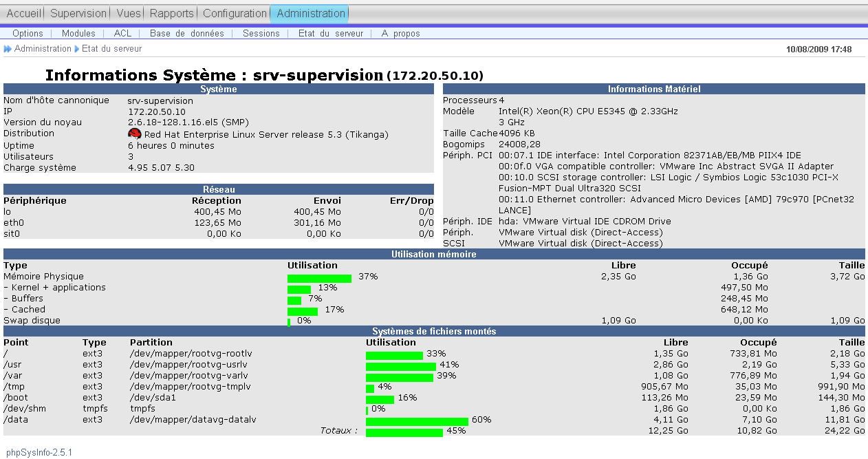Viewport: 868px width, 459px height.
Task: Click the double-arrow breadcrumb icon
Action: pos(8,49)
